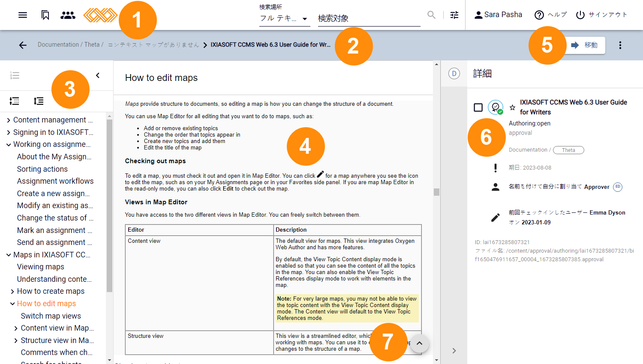Expand Content view in Map node
Image resolution: width=643 pixels, height=364 pixels.
pos(16,328)
